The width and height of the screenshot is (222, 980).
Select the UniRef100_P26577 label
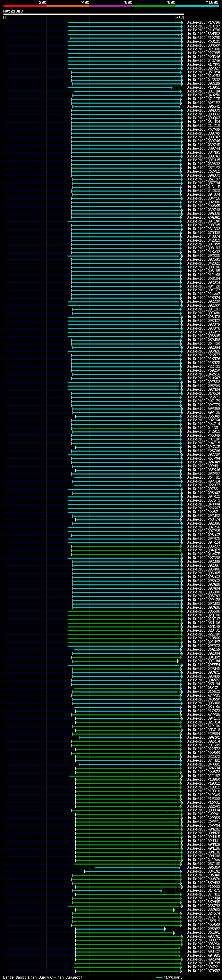pyautogui.click(x=203, y=355)
